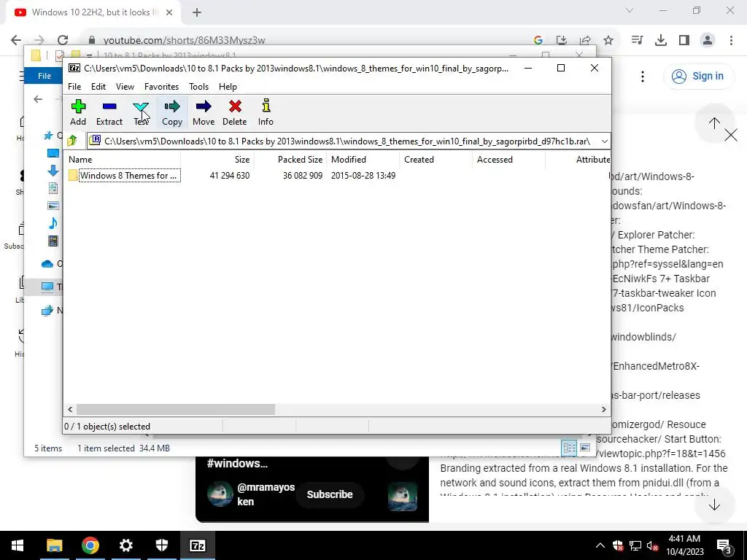Click the Test toolbar button in 7-Zip

coord(141,113)
